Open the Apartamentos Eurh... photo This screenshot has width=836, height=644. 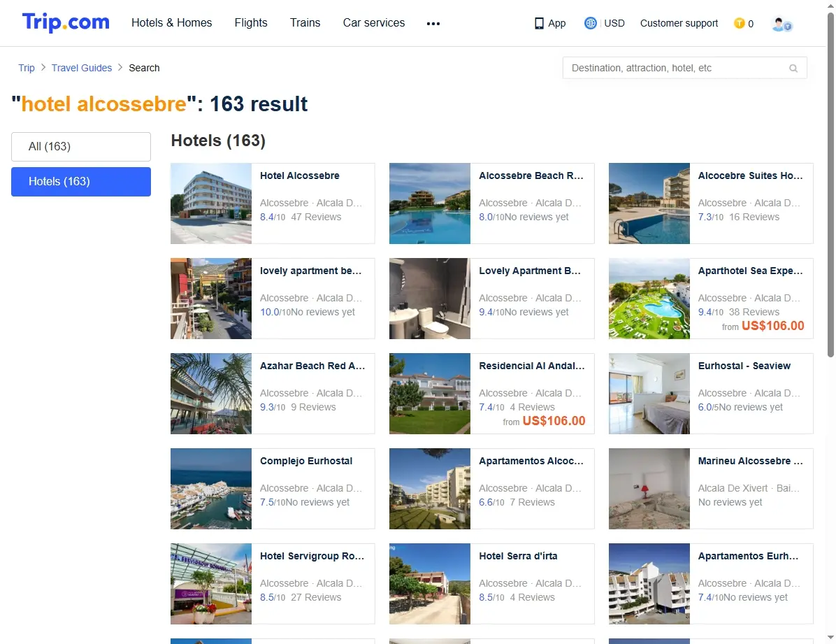[x=649, y=584]
